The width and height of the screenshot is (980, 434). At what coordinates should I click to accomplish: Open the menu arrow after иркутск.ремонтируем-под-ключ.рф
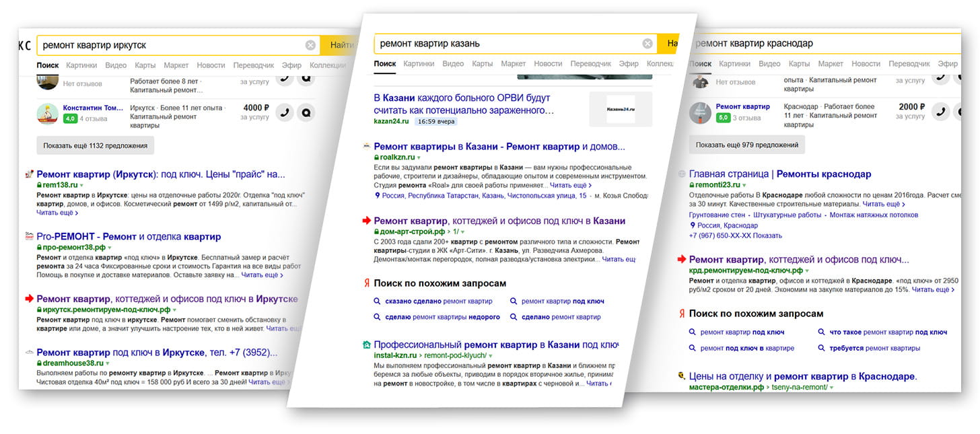point(176,310)
